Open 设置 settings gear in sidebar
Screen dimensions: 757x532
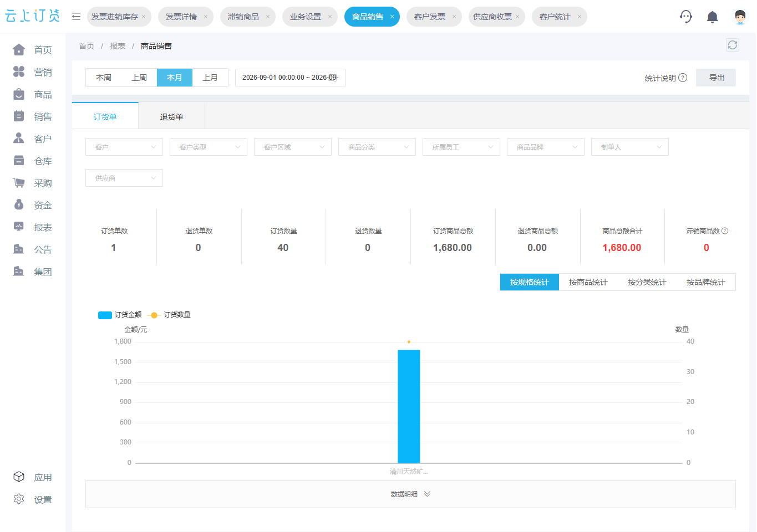[x=33, y=499]
